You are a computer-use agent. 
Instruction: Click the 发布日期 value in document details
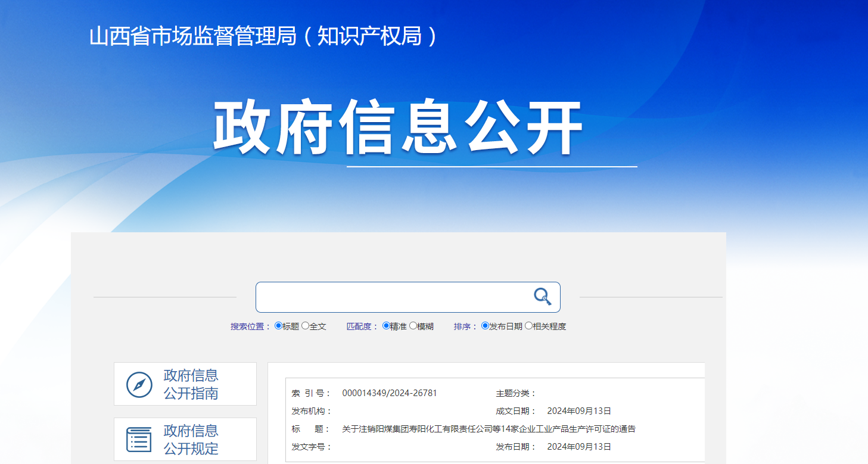tap(579, 447)
